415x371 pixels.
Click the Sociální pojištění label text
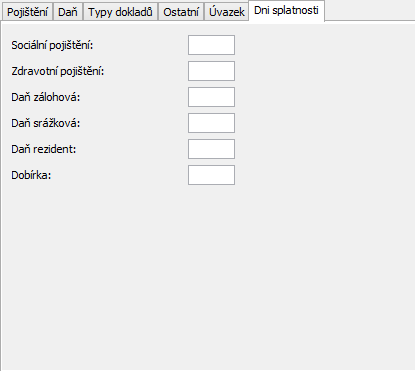pos(52,45)
